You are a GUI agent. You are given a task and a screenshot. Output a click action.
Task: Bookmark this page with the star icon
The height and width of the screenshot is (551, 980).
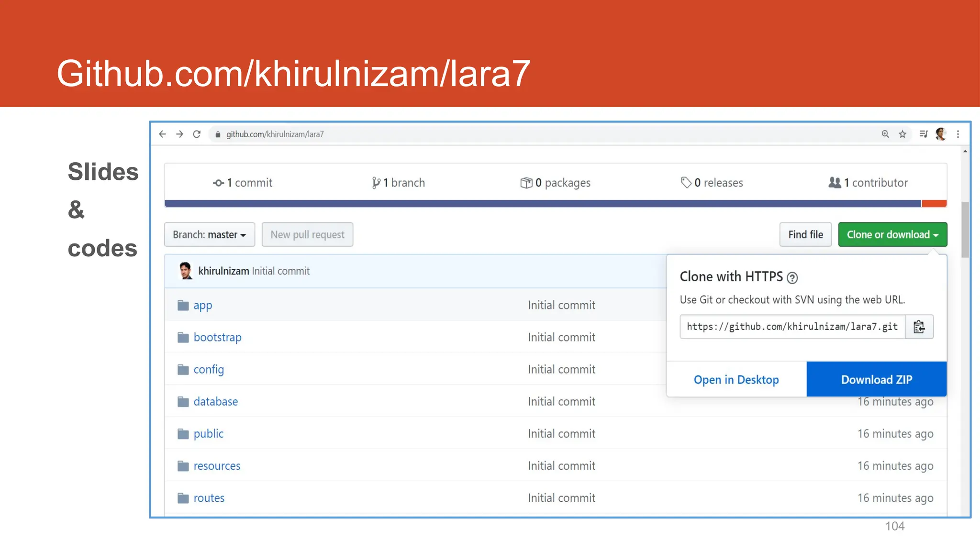tap(902, 134)
